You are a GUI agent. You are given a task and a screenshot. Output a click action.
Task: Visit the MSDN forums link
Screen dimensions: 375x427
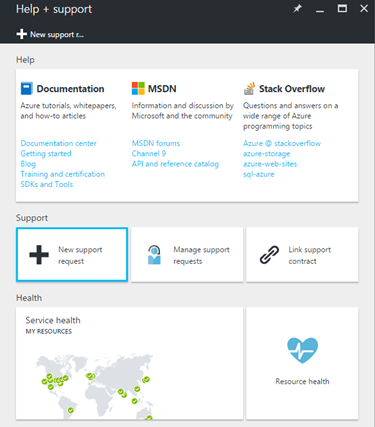point(156,143)
